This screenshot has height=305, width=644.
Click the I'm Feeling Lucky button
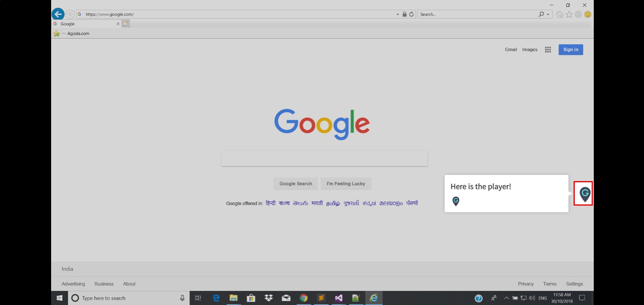[346, 183]
